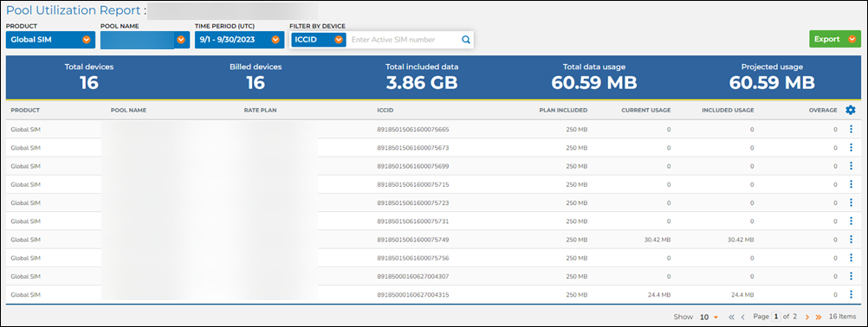Select ICCID 89185015061600075756 cell
The height and width of the screenshot is (327, 868).
click(x=412, y=258)
